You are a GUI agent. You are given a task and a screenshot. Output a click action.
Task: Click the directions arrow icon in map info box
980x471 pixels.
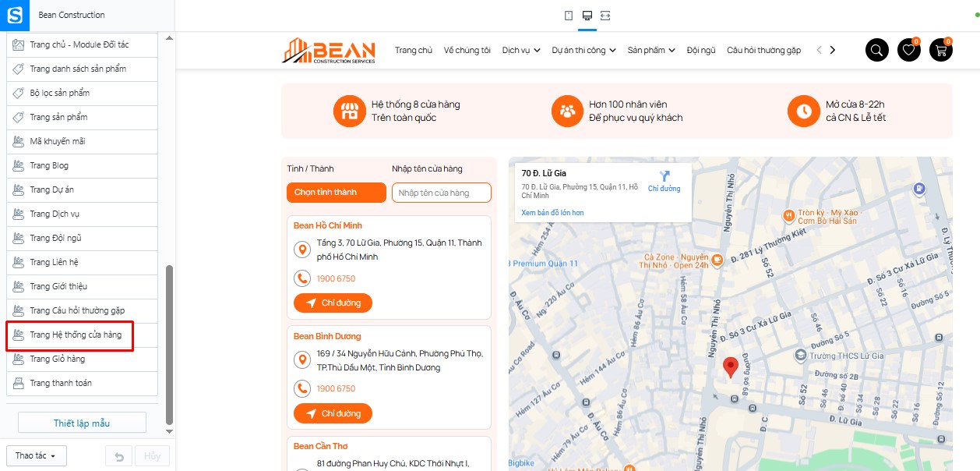pos(664,175)
